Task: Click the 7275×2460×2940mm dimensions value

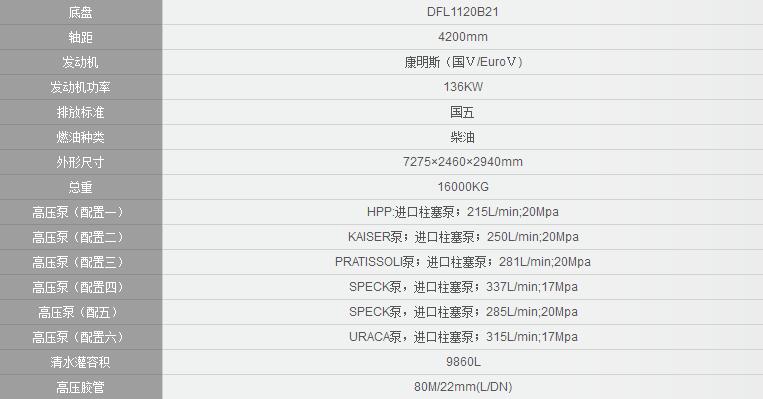Action: click(x=463, y=162)
